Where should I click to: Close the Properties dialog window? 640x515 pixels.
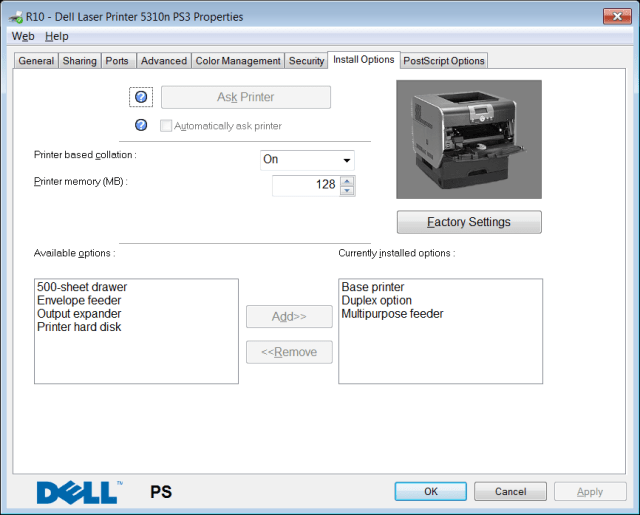point(617,16)
